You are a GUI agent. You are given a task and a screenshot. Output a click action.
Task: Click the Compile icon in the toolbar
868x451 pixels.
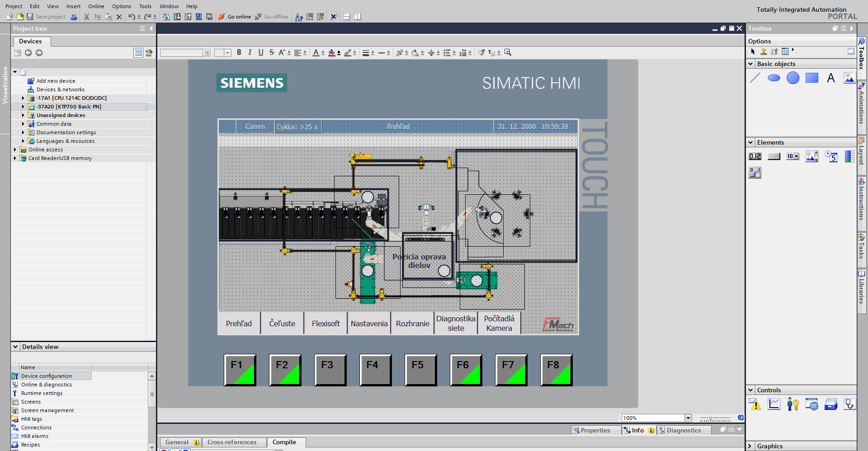(x=166, y=17)
